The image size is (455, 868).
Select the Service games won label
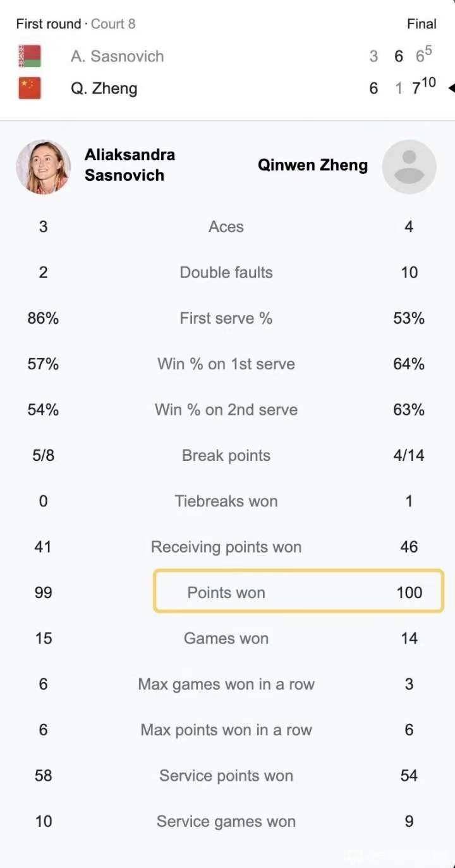[226, 821]
